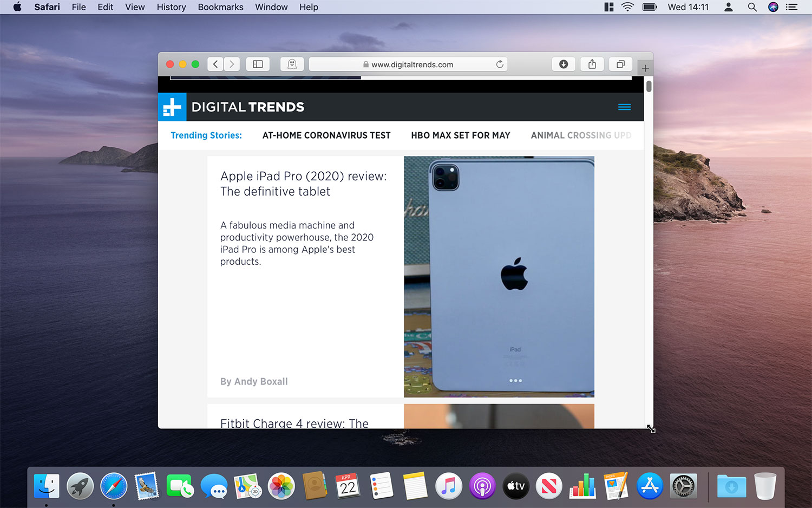Screen dimensions: 812x508
Task: Click the Safari back arrow button
Action: click(x=215, y=64)
